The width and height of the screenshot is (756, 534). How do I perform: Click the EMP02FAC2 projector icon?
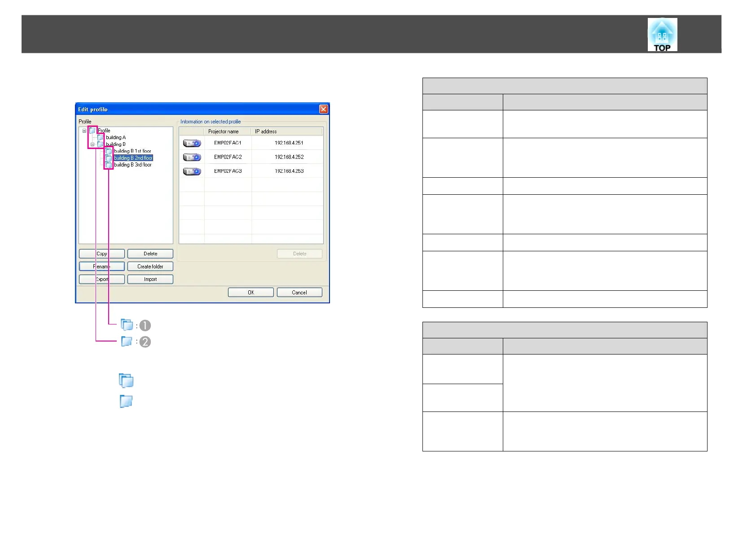(x=192, y=157)
